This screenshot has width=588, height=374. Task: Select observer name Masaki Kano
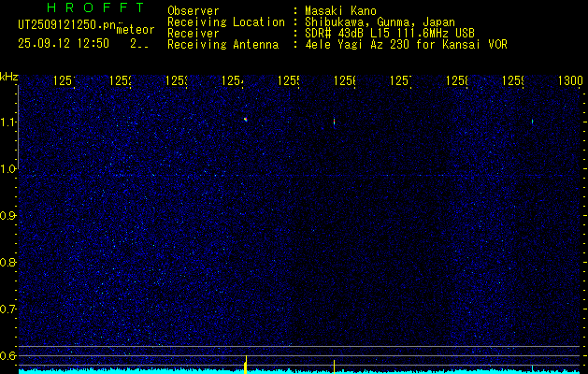pos(340,11)
